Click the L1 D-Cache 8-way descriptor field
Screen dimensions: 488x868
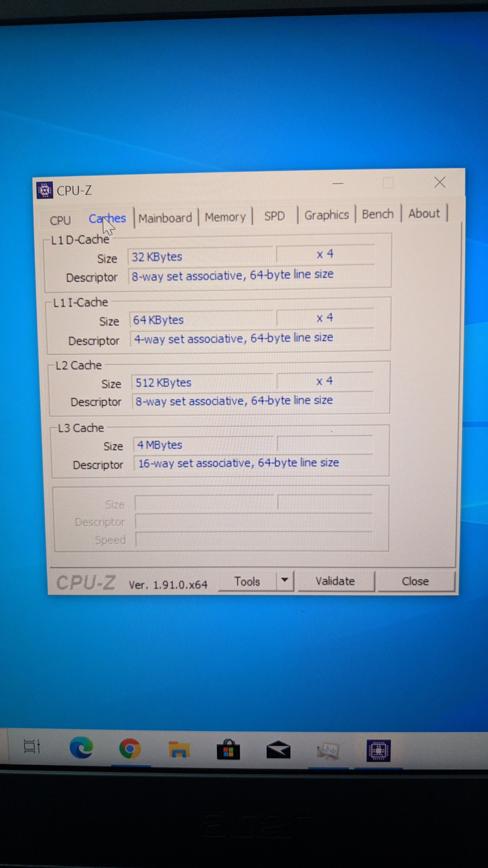(251, 275)
